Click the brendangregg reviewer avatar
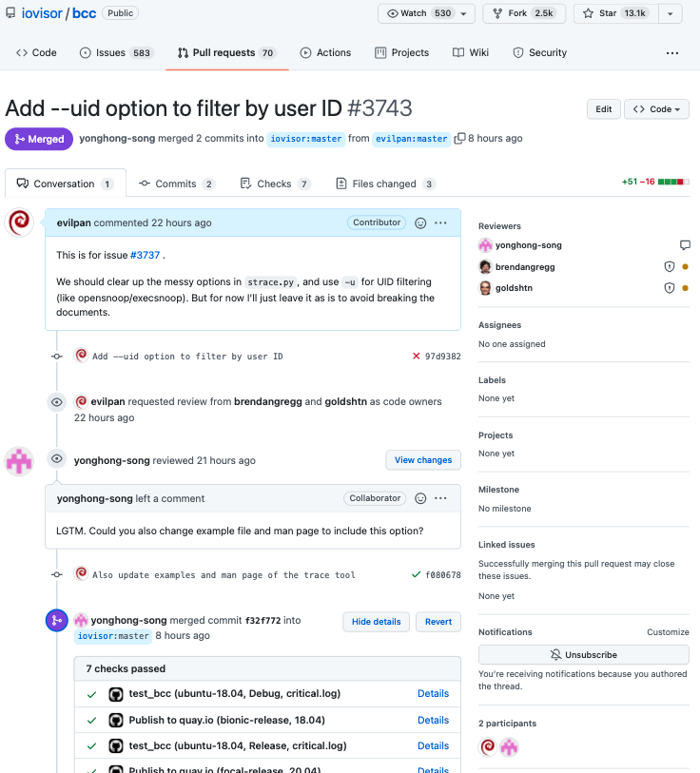 pyautogui.click(x=485, y=267)
